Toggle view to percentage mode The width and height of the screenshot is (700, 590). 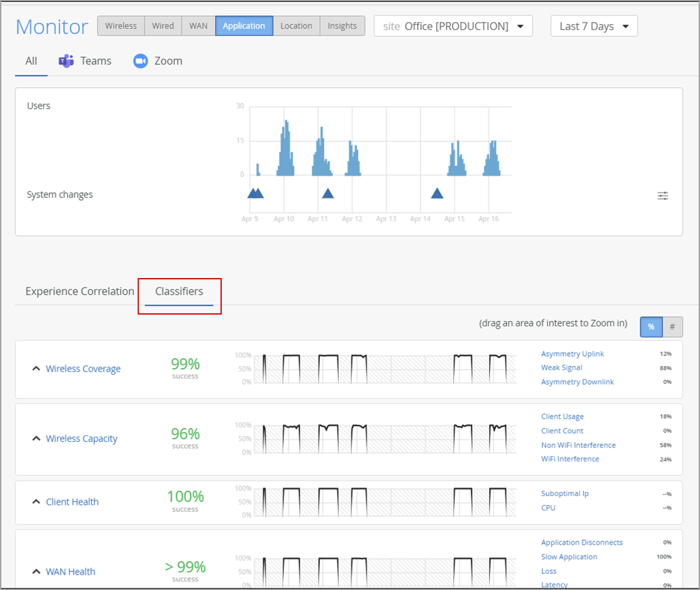(651, 327)
